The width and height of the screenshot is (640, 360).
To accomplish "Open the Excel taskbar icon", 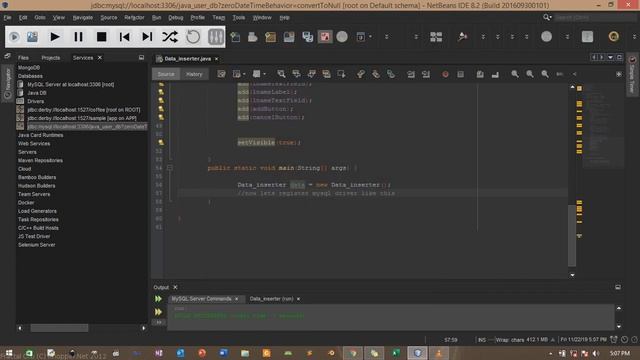I will (x=396, y=353).
